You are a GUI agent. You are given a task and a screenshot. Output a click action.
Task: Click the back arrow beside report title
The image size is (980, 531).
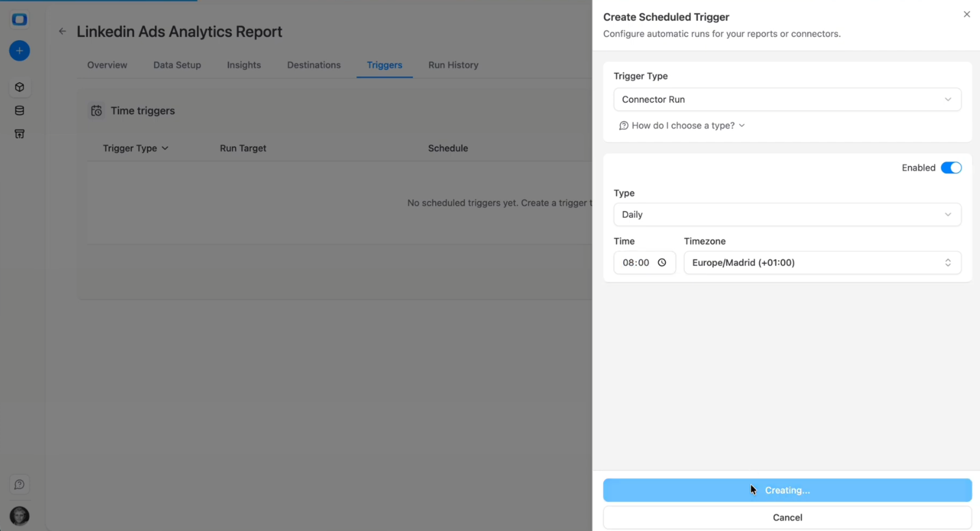coord(62,31)
